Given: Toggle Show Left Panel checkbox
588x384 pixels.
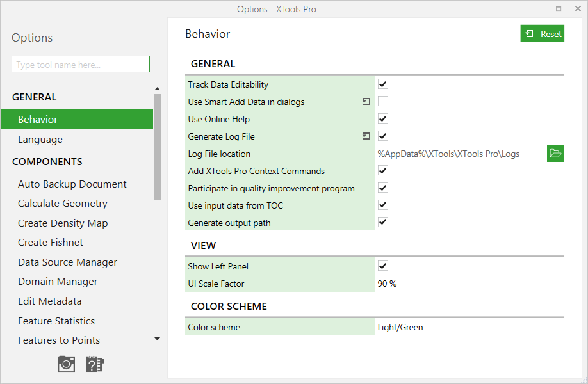Looking at the screenshot, I should tap(383, 266).
